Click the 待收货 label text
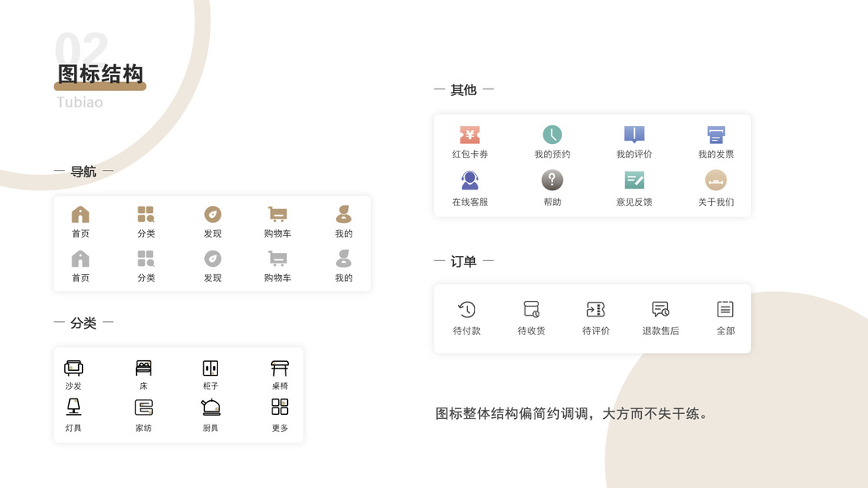868x488 pixels. [531, 331]
